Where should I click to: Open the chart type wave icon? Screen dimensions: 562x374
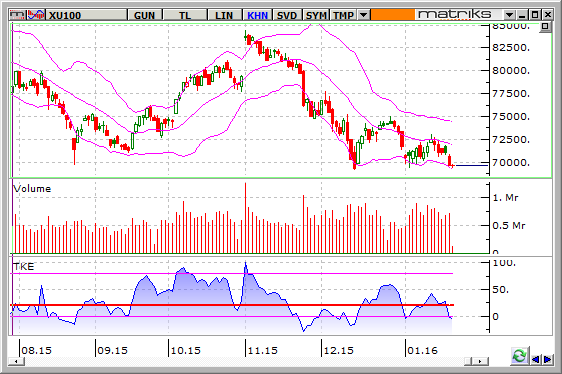[x=36, y=15]
